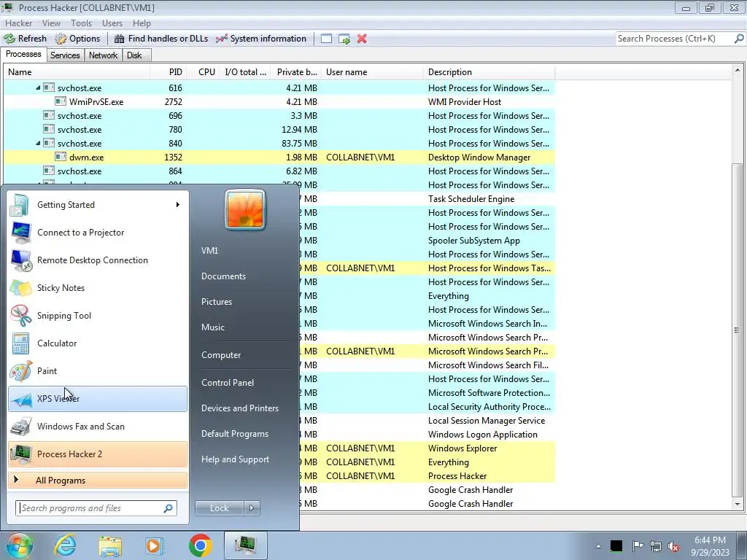Launch the Snipping Tool
The image size is (747, 560).
98,315
